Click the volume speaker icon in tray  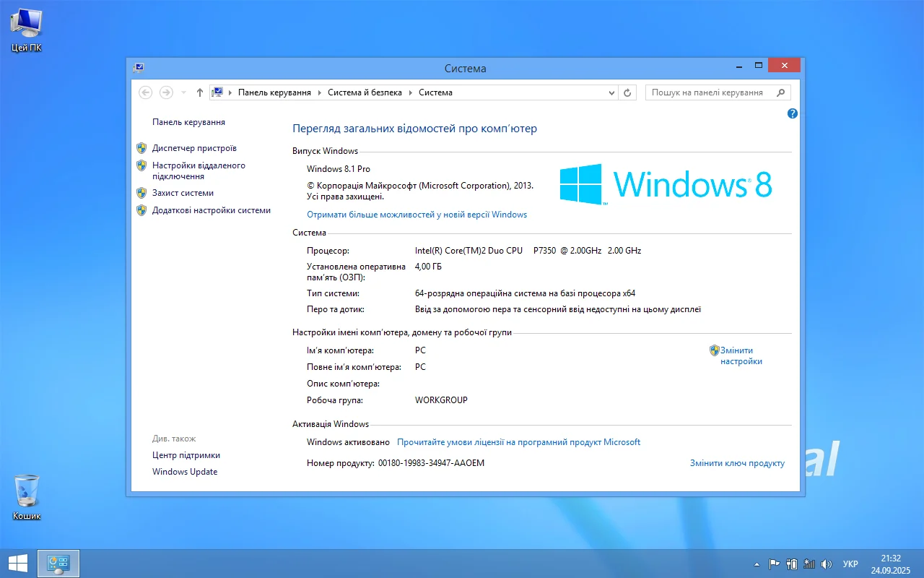[x=827, y=564]
